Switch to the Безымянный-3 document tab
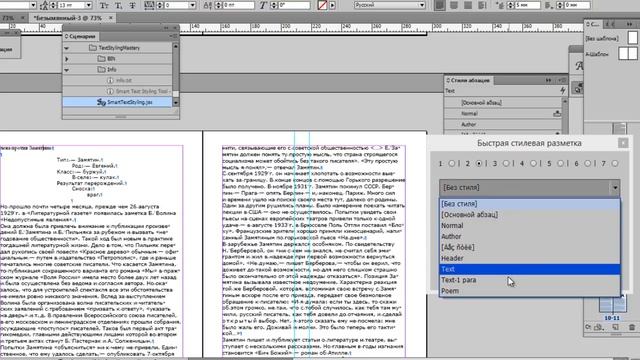This screenshot has height=360, width=640. coord(67,18)
